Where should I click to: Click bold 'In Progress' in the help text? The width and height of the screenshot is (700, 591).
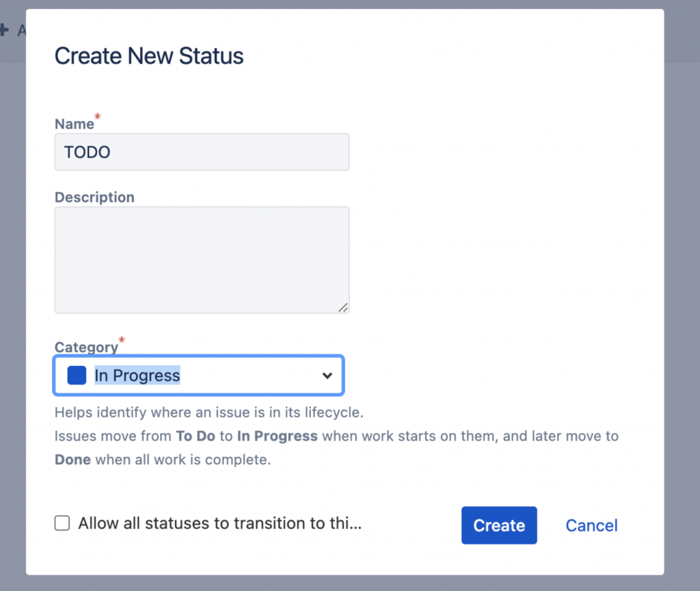coord(277,436)
